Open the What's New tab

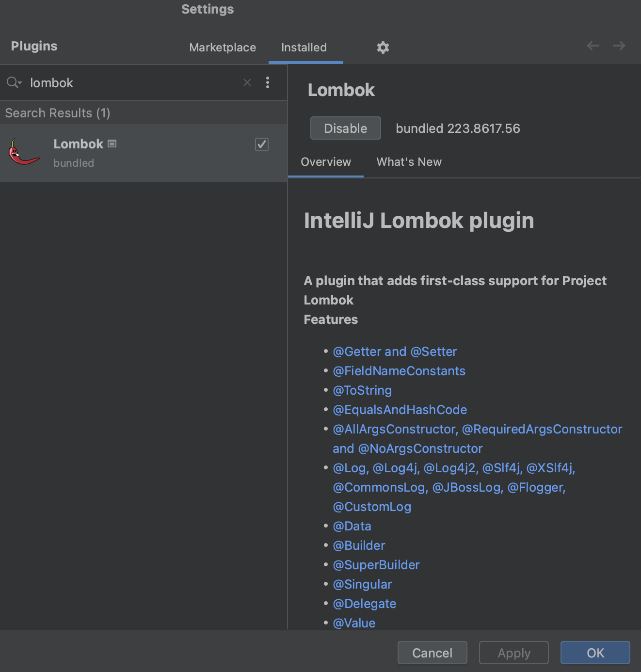point(409,162)
